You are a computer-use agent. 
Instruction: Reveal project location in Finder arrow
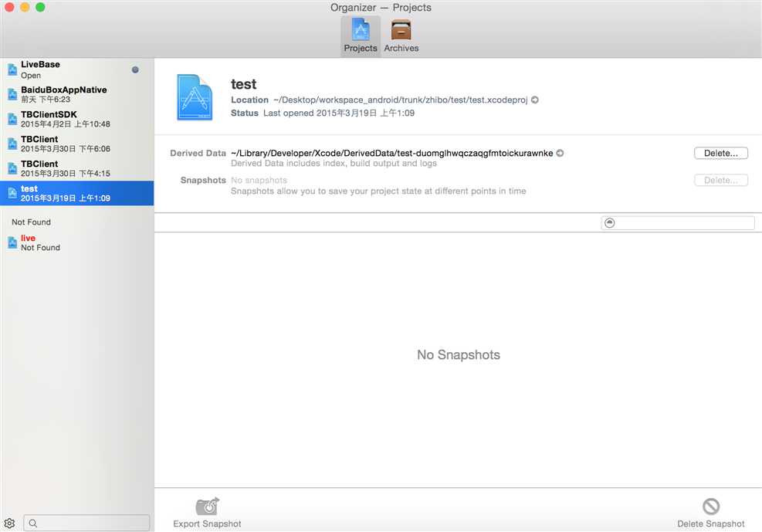534,100
